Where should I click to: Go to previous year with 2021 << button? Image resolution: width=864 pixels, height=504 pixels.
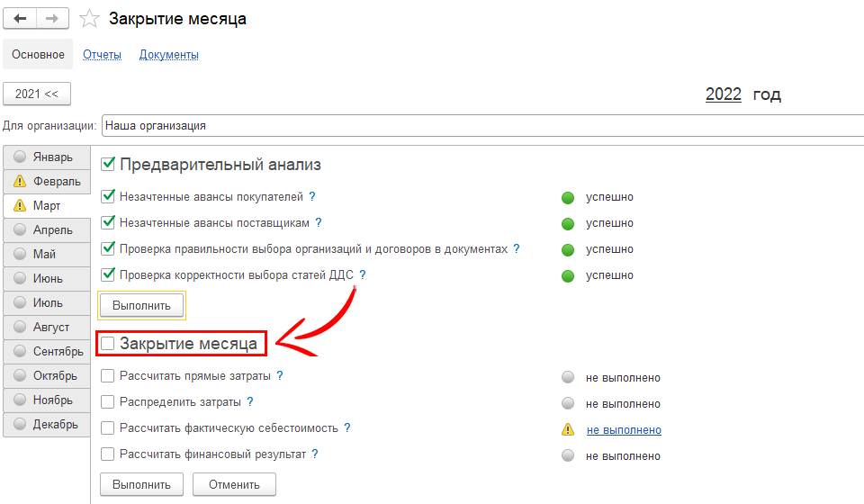tap(37, 94)
